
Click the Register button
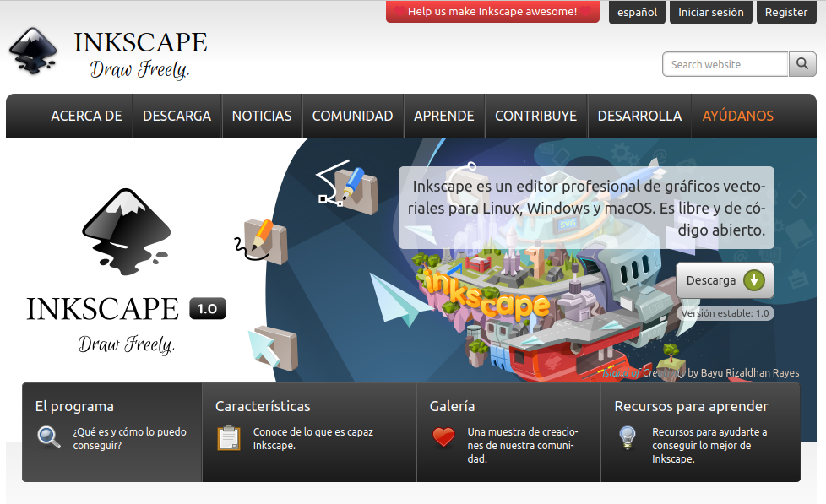[786, 12]
